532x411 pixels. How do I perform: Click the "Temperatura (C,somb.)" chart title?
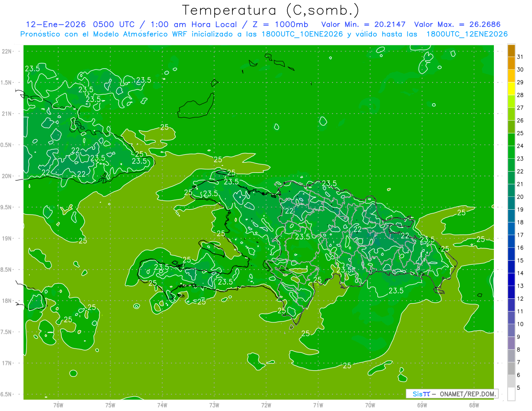(x=271, y=10)
